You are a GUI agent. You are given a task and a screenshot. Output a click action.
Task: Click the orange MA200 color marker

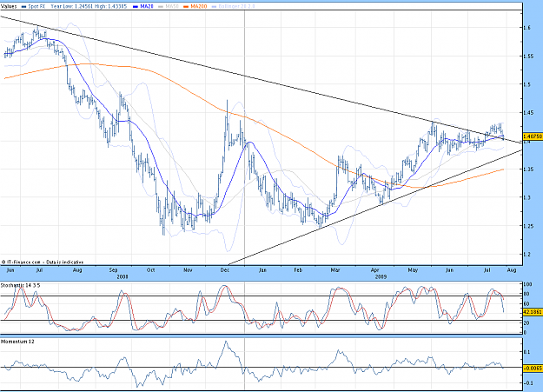click(186, 7)
